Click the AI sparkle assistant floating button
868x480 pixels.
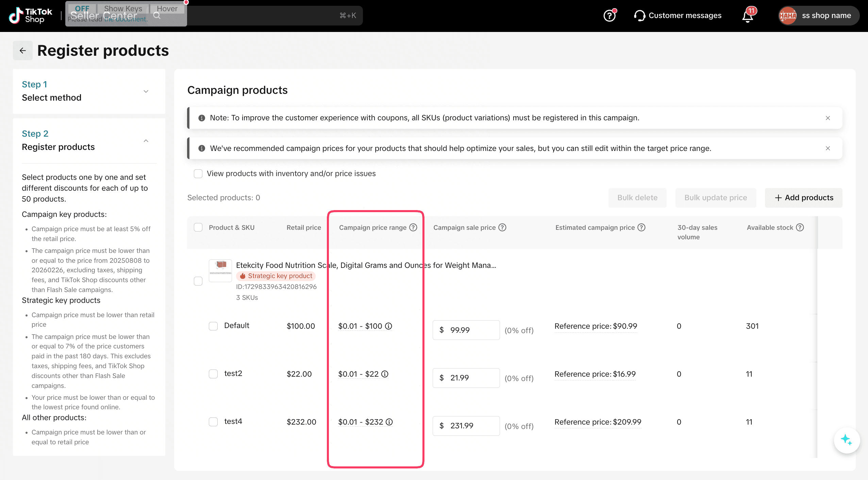[846, 440]
